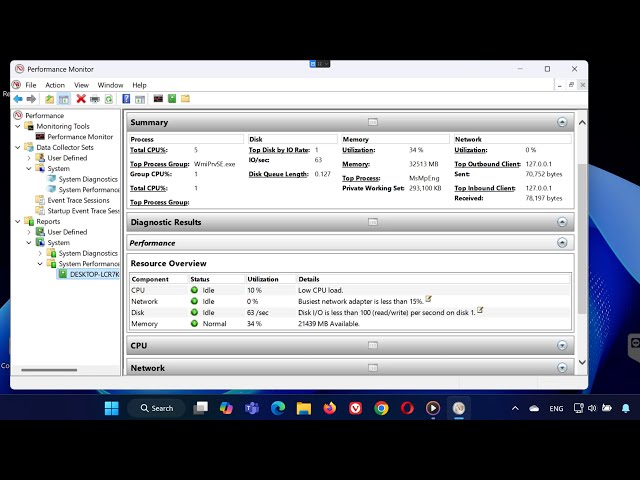Click the green View as Report icon
640x480 pixels.
pos(172,98)
